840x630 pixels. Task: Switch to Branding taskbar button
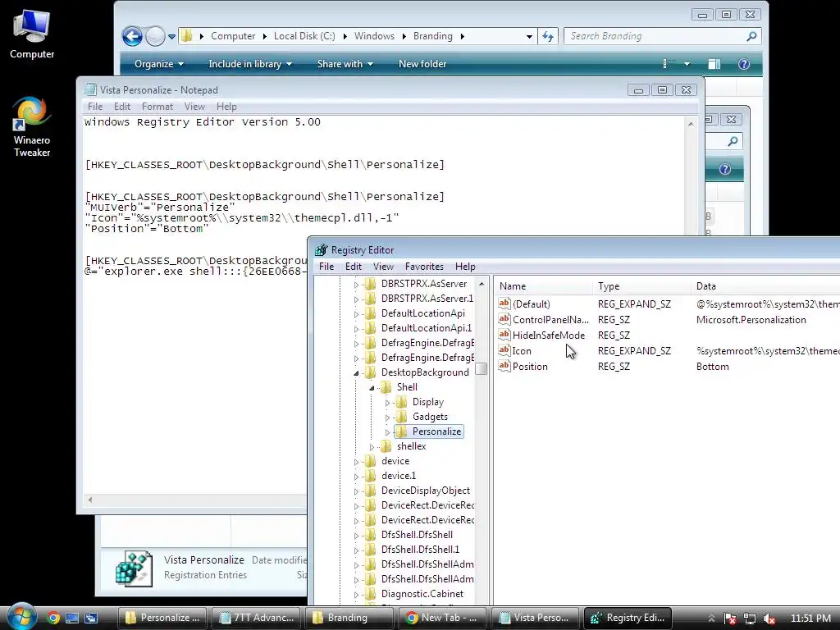pos(348,618)
